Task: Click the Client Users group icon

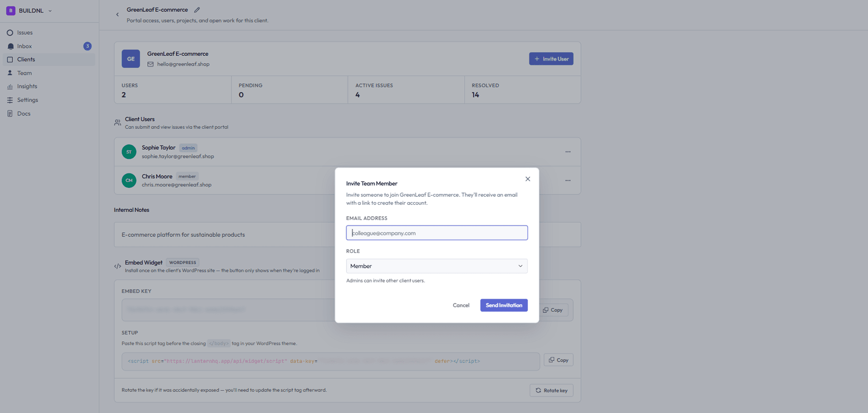Action: click(117, 122)
